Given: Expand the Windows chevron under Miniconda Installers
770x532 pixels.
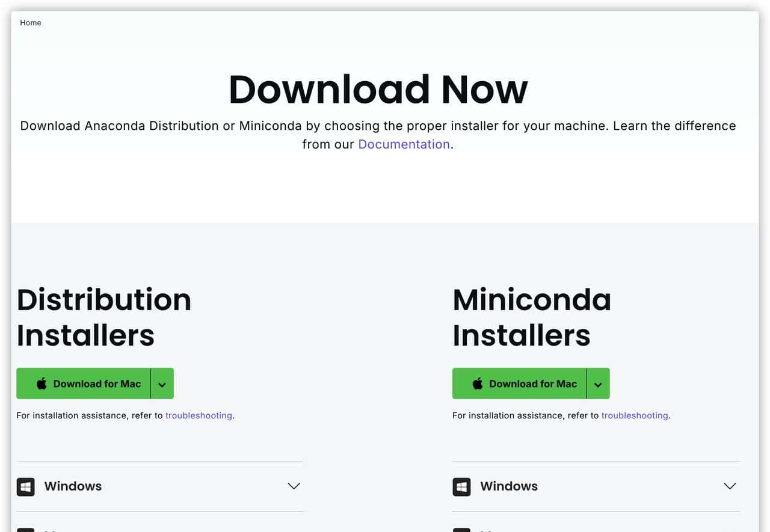Looking at the screenshot, I should (730, 486).
